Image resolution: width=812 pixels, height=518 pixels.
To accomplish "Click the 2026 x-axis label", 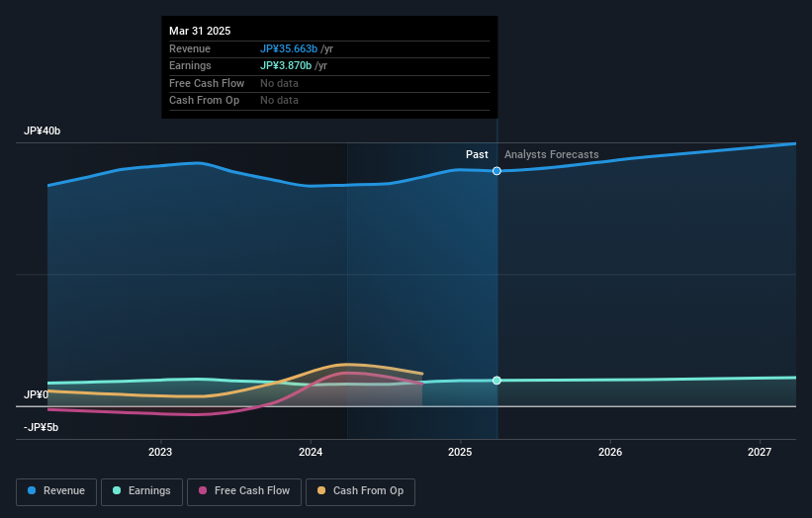I will (x=610, y=453).
